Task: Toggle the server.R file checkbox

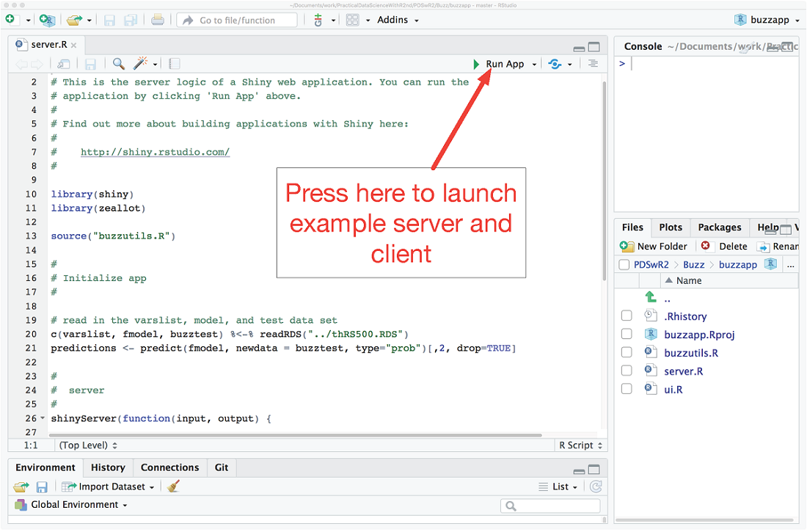Action: [x=627, y=371]
